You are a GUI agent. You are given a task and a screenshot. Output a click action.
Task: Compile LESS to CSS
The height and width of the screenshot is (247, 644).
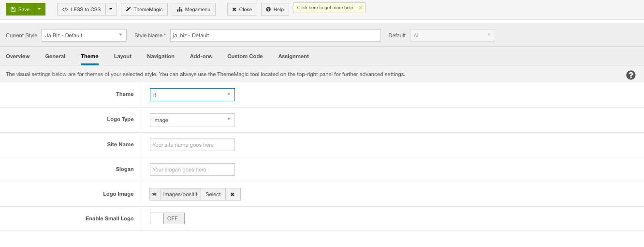[81, 9]
